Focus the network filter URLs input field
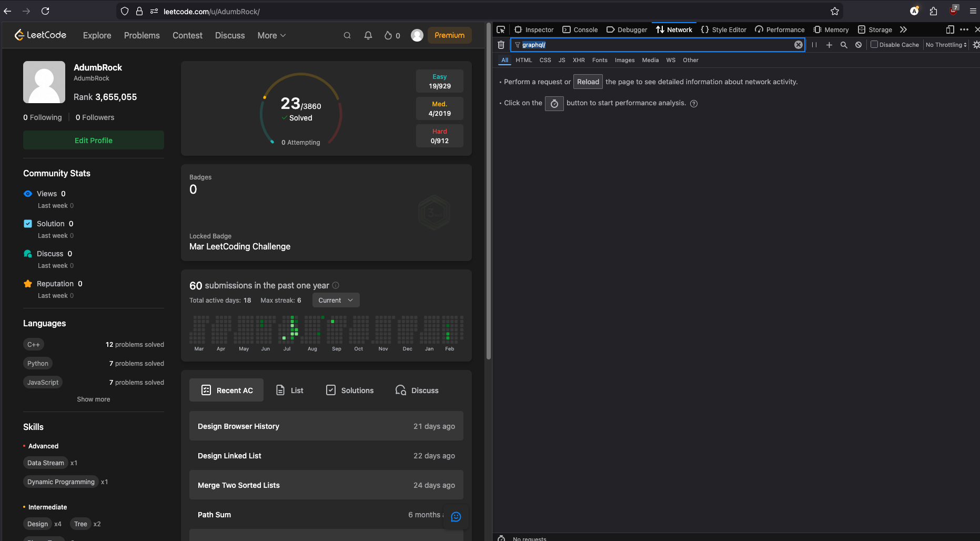 (x=658, y=45)
